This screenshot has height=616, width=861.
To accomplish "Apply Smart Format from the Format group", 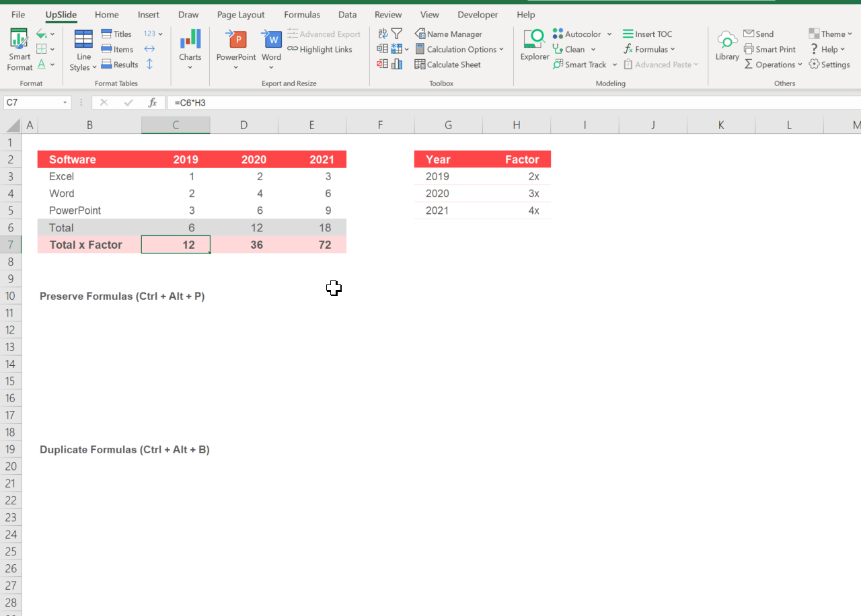I will pos(20,50).
